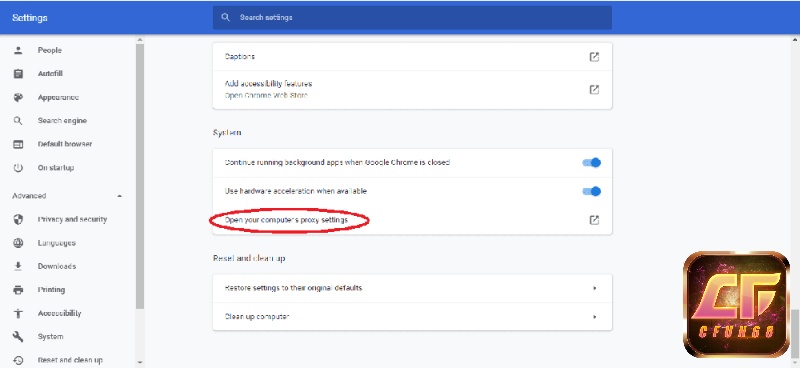Open proxy settings external link icon

tap(594, 220)
